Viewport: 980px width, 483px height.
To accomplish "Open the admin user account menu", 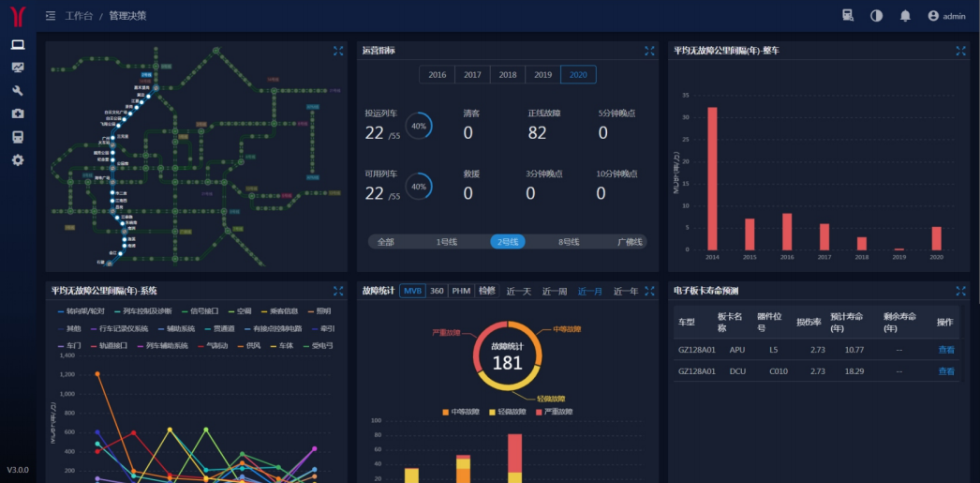I will [946, 16].
